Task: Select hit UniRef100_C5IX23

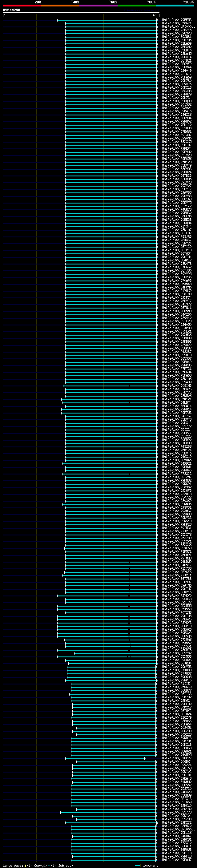Action: tap(176, 155)
